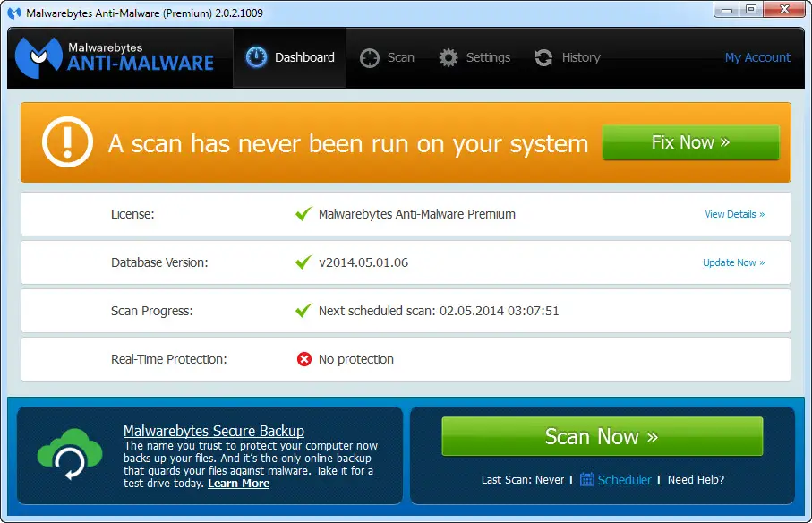This screenshot has height=523, width=812.
Task: Click the green checkmark beside Scan Progress
Action: pyautogui.click(x=303, y=310)
